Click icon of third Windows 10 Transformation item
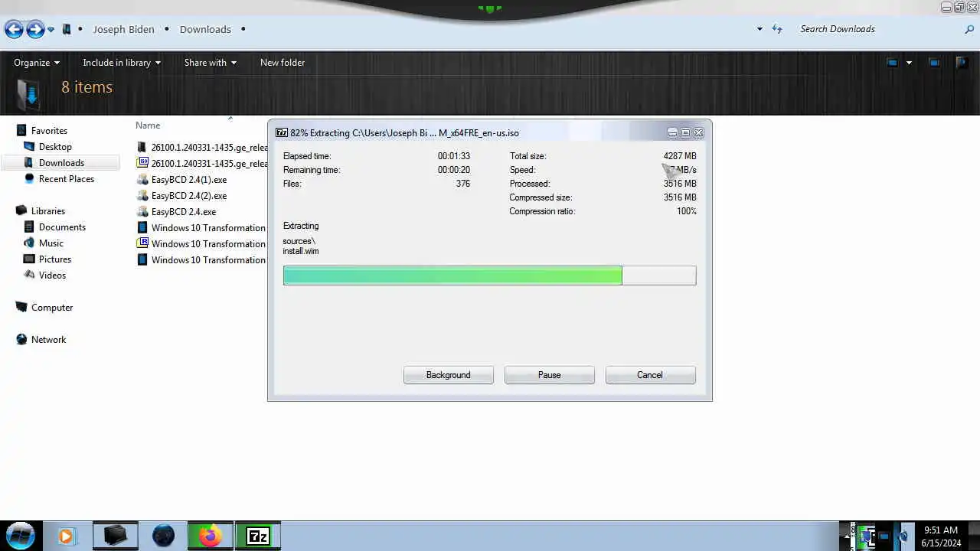Screen dimensions: 980x551 142,260
